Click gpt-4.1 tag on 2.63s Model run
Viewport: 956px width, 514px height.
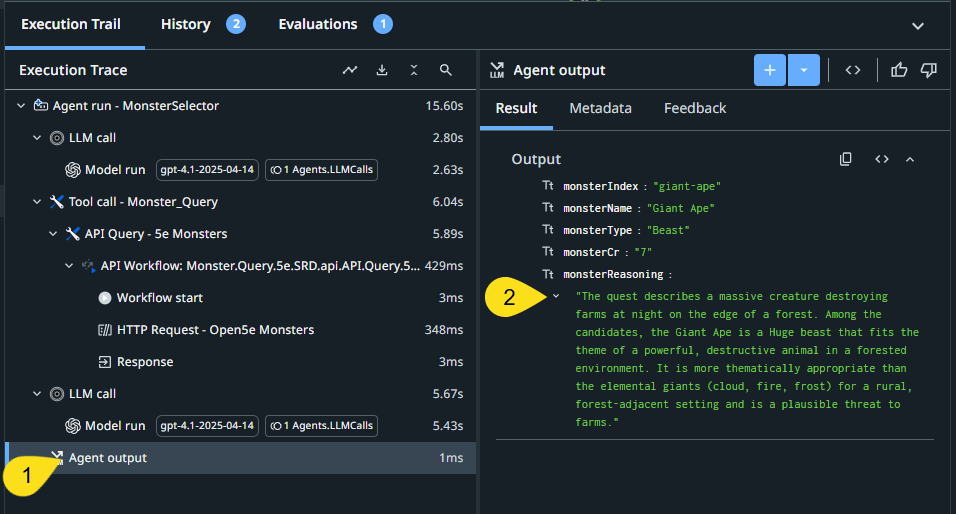207,170
